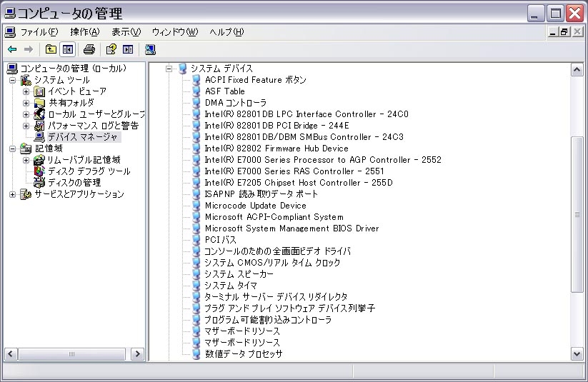588x382 pixels.
Task: Select the PCI バス device
Action: pos(221,240)
